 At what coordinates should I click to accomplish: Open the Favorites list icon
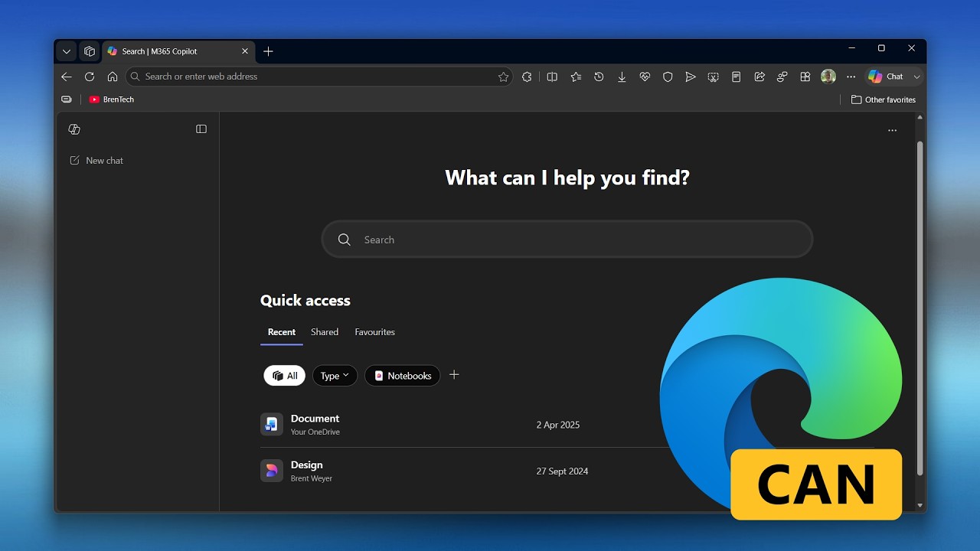[x=576, y=77]
